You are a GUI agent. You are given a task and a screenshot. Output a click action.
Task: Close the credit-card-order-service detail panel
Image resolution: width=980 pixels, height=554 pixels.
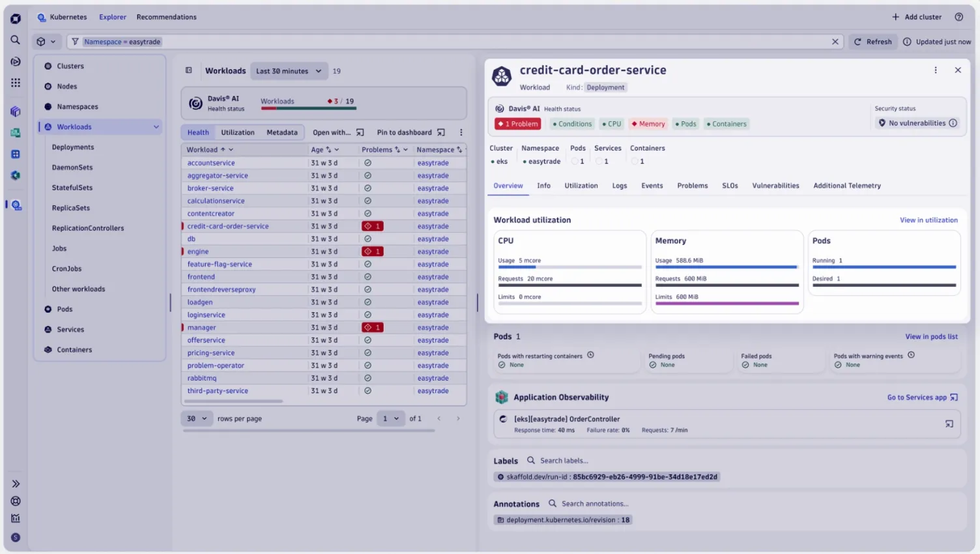[958, 70]
